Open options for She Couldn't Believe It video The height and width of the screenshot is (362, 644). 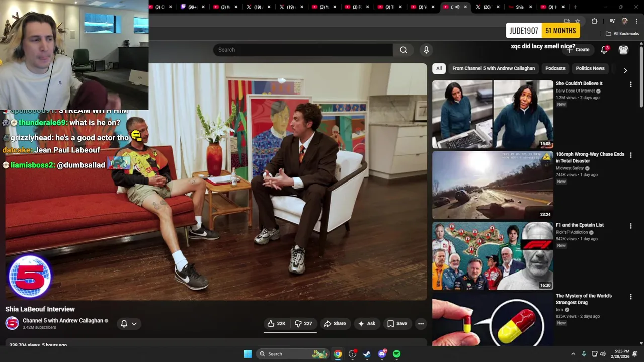click(630, 84)
